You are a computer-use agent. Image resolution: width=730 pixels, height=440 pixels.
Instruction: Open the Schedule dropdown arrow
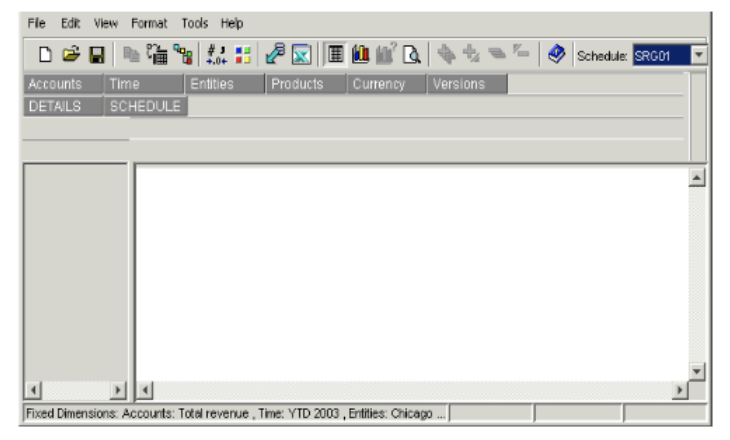click(x=699, y=56)
